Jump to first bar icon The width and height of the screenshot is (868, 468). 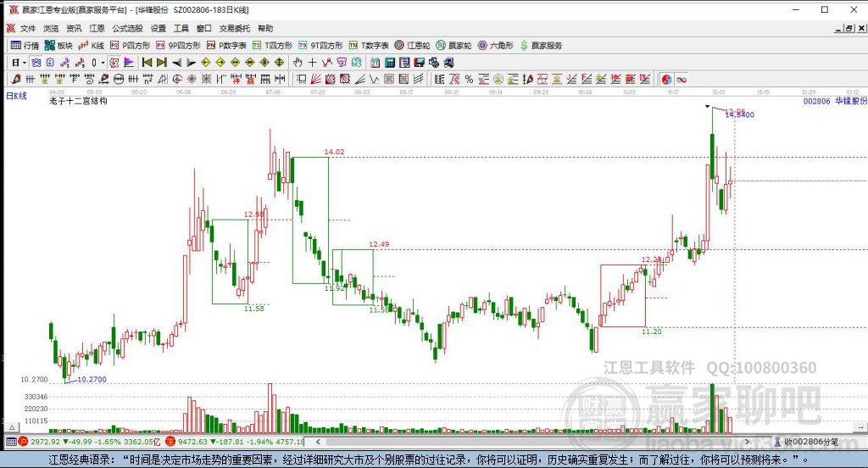pos(147,63)
